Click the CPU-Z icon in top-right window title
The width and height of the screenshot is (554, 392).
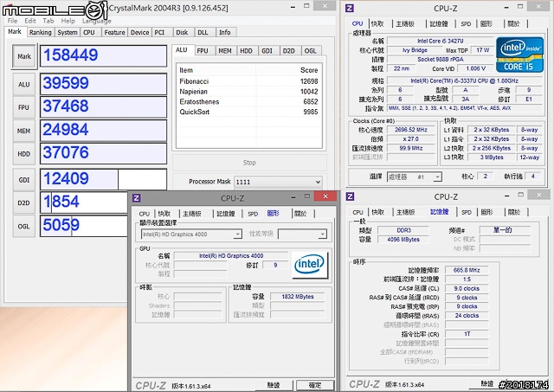coord(350,8)
